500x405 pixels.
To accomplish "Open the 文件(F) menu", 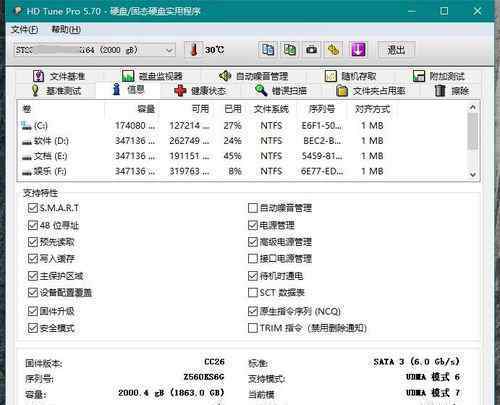I will coord(24,30).
